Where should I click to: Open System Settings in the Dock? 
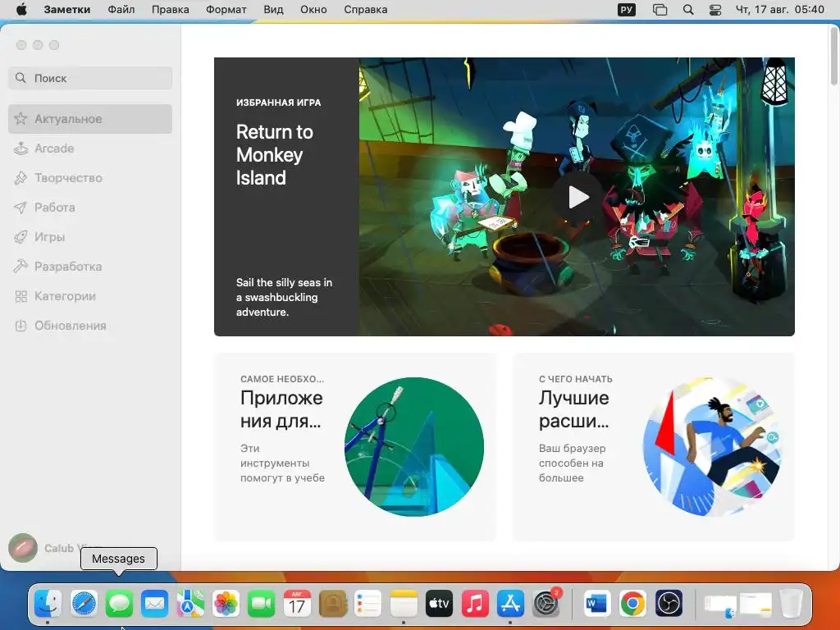pos(546,604)
